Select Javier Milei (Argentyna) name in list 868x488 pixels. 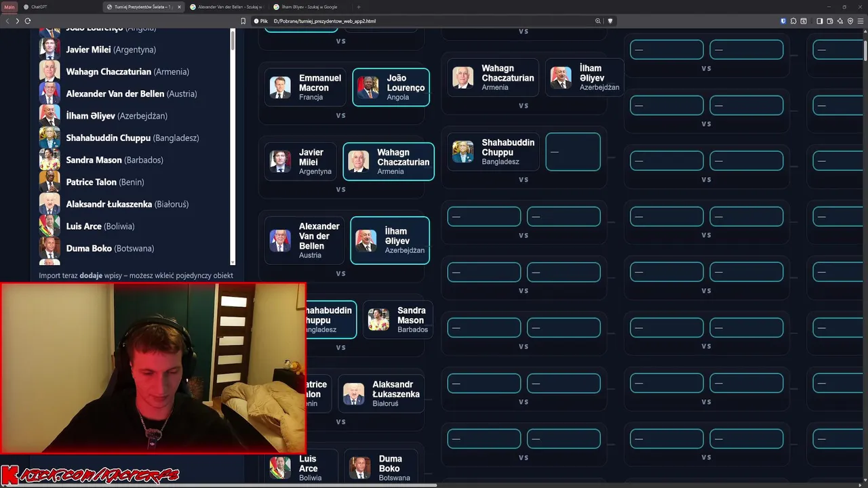pos(111,49)
